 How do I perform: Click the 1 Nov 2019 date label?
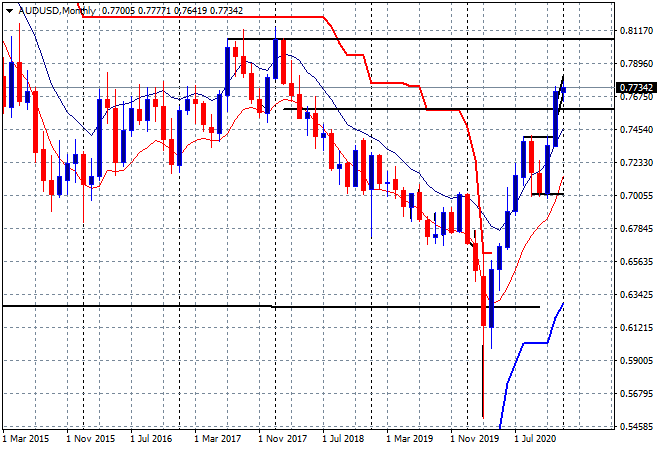(x=474, y=439)
